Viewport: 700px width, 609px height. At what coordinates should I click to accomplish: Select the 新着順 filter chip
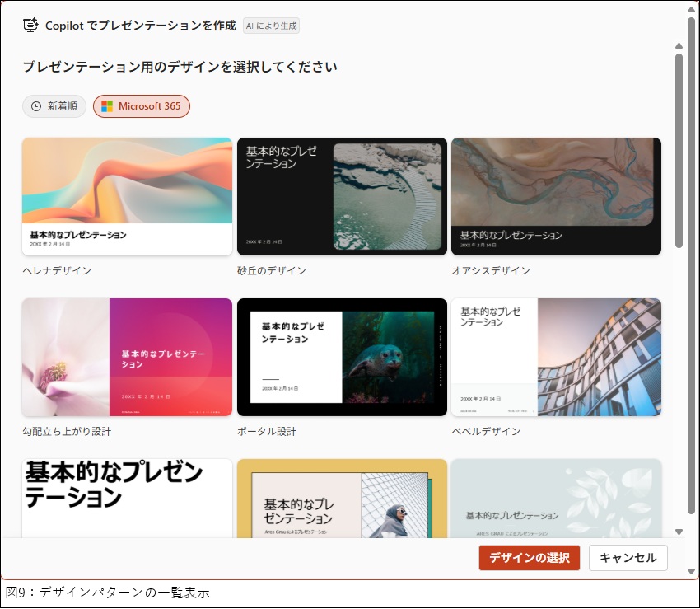click(x=54, y=106)
